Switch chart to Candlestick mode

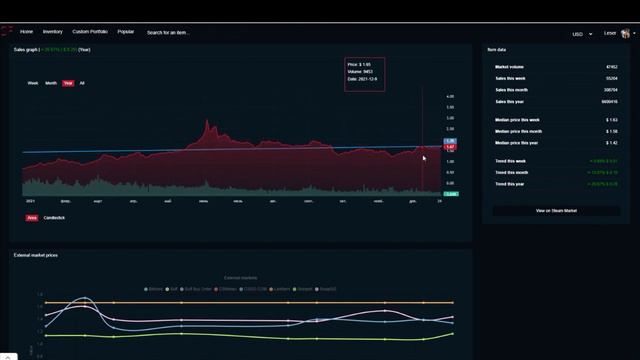54,218
